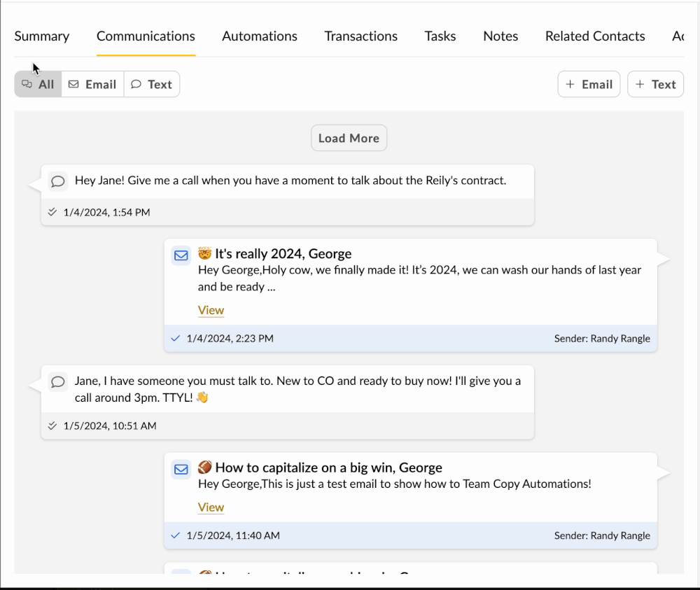Click the speech bubble icon on the "New to CO" message
700x590 pixels.
[x=58, y=381]
